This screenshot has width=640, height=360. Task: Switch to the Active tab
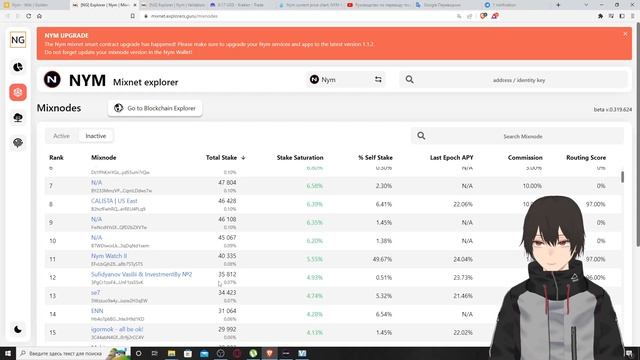[61, 136]
